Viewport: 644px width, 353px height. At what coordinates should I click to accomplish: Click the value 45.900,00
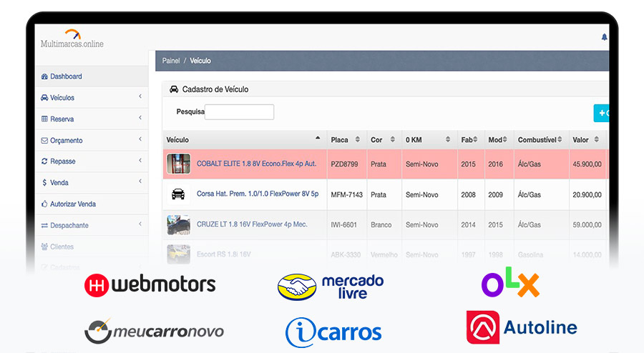[x=587, y=164]
